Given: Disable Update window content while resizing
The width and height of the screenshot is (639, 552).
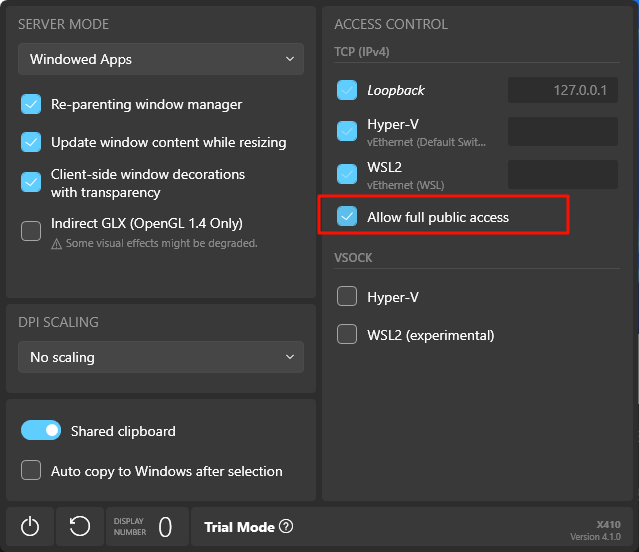Looking at the screenshot, I should coord(32,142).
